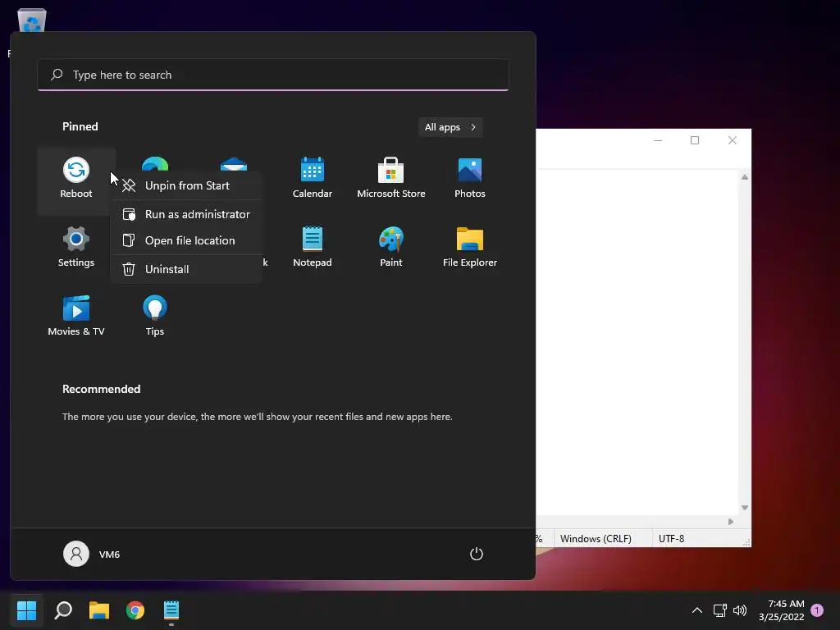Open the volume tray icon
Screen dimensions: 840x630
pos(740,610)
